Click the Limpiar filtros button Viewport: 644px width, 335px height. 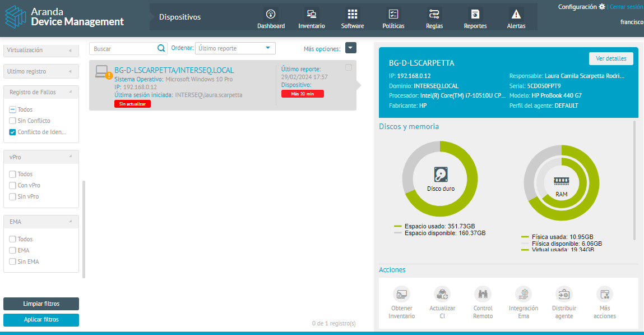[41, 304]
